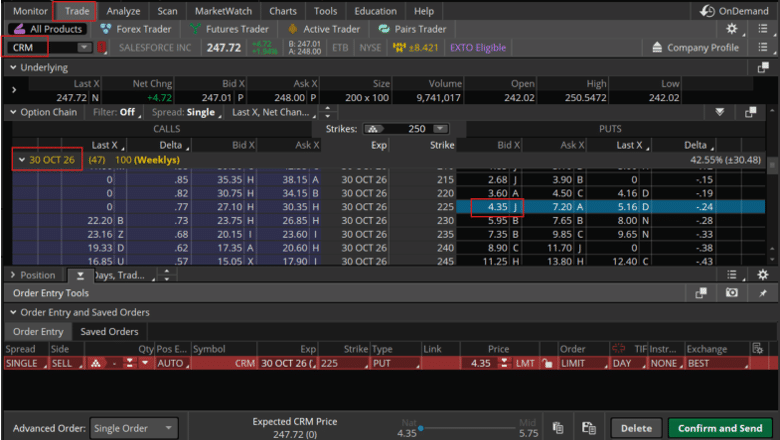This screenshot has height=440, width=780.
Task: Click the quantity pyramid icon in order row
Action: click(96, 363)
